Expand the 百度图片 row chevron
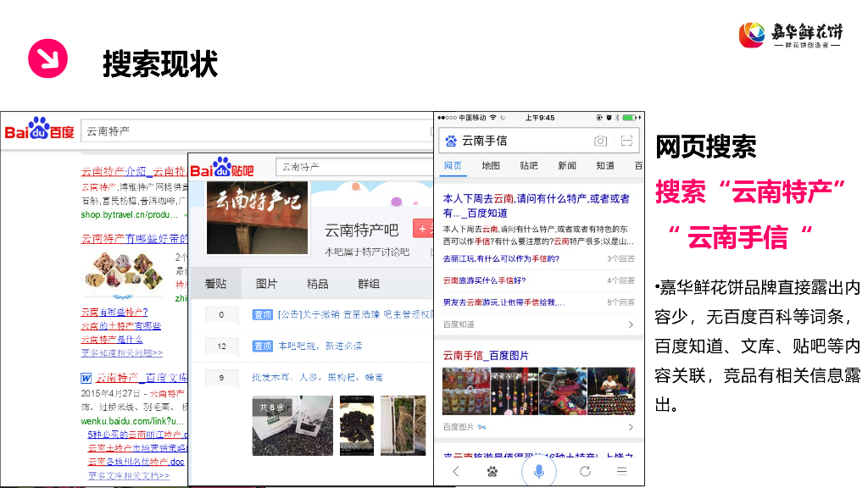868x488 pixels. coord(631,427)
